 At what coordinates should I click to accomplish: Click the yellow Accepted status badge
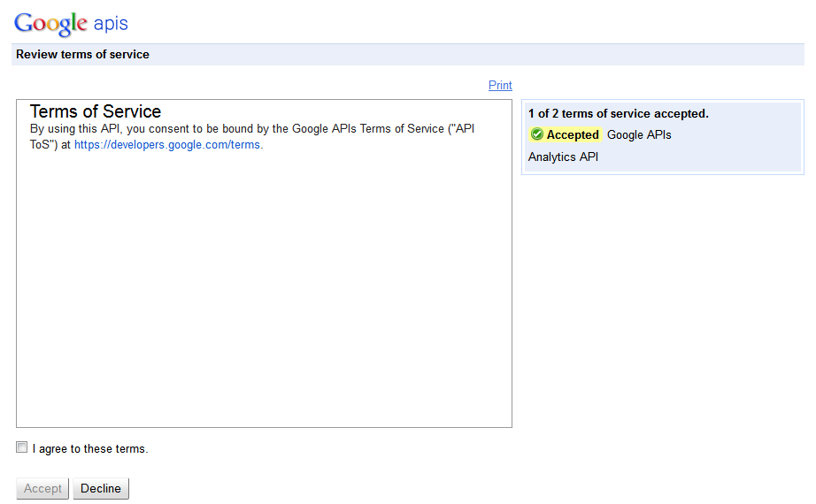point(566,134)
